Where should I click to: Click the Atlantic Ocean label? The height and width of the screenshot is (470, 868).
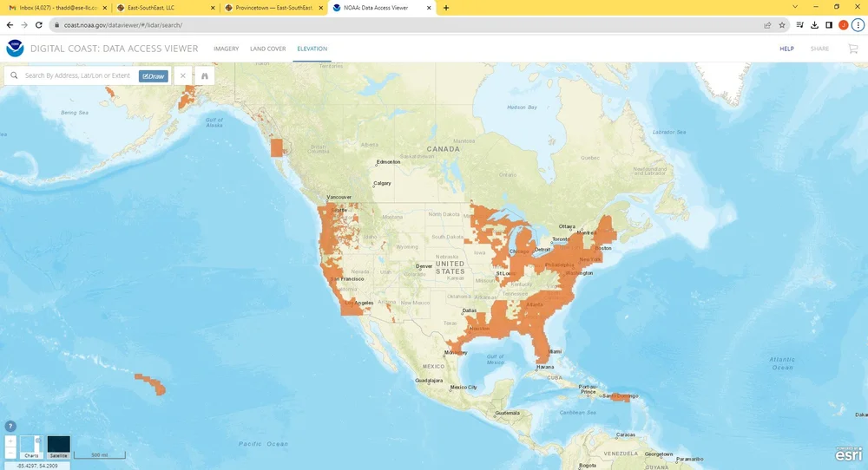click(x=782, y=363)
